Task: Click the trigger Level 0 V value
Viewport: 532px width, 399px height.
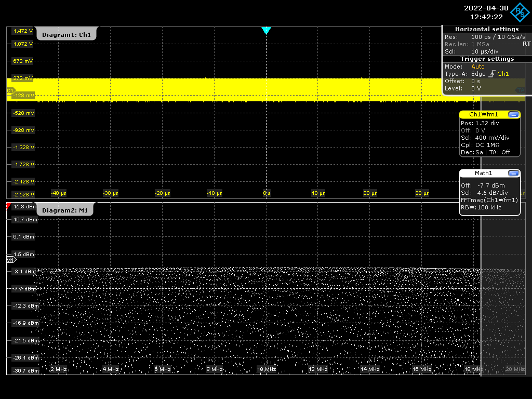Action: click(x=476, y=88)
